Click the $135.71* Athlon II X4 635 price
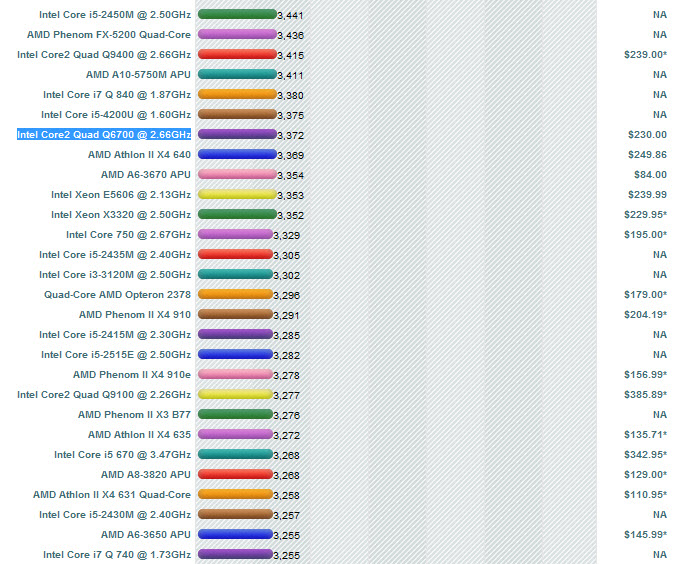The width and height of the screenshot is (686, 564). [645, 435]
